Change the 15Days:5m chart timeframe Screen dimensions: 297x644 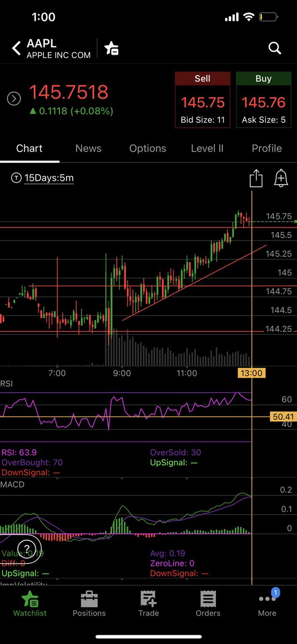tap(43, 178)
